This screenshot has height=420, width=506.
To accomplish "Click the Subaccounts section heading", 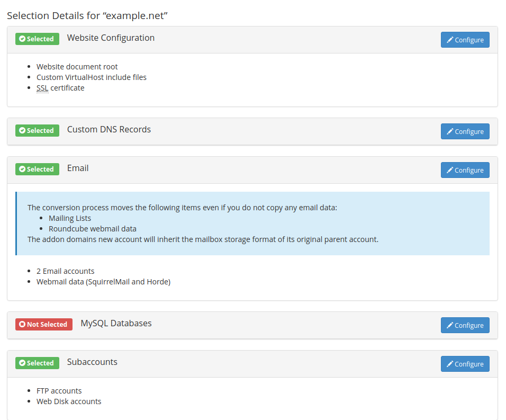I will (x=92, y=362).
